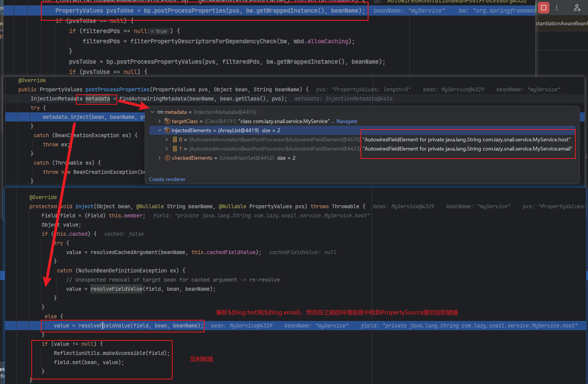Click the Navigate link for targetClass
588x384 pixels.
coord(347,121)
